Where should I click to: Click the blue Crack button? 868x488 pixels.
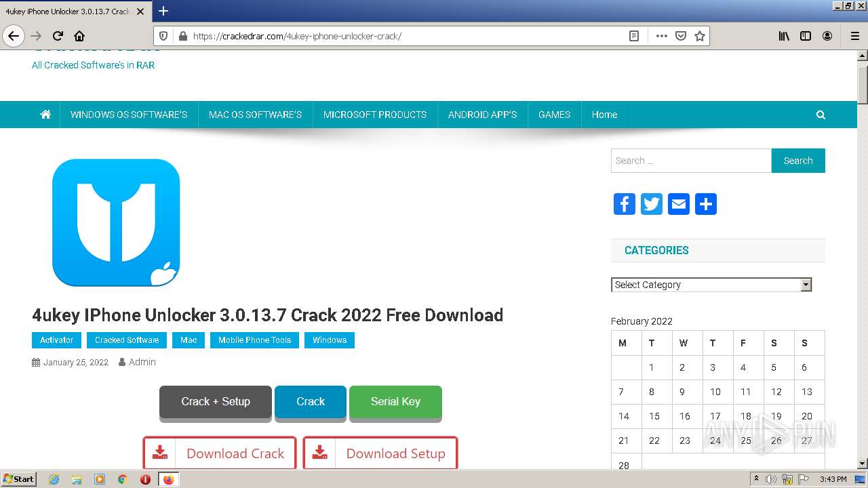coord(311,401)
